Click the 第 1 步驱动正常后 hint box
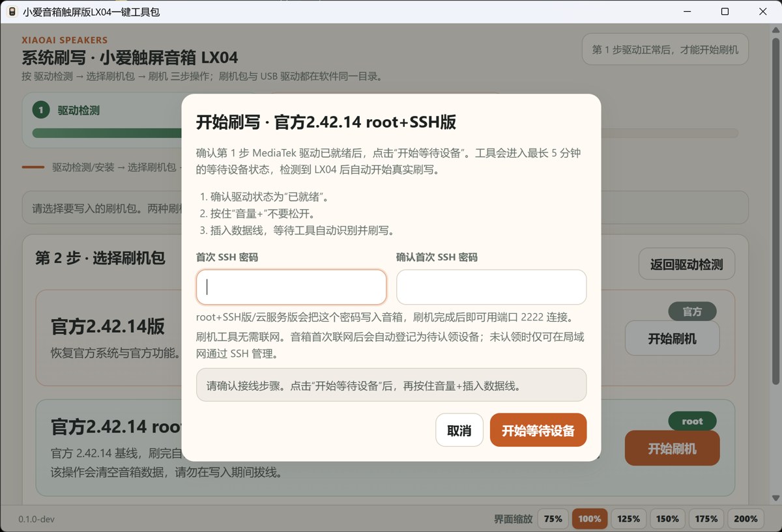The height and width of the screenshot is (532, 782). [665, 49]
